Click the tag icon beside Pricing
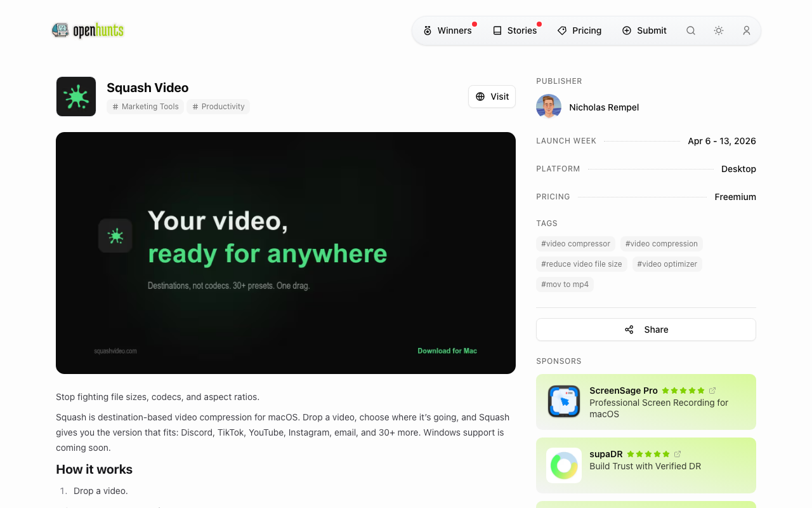This screenshot has width=812, height=508. (x=562, y=30)
